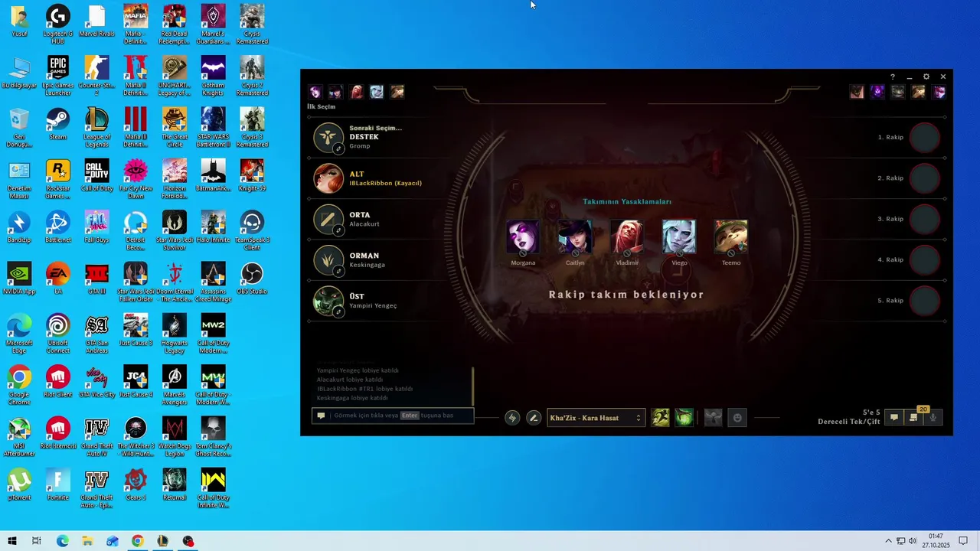Image resolution: width=980 pixels, height=551 pixels.
Task: Click the 5. Rakip enemy slot circle
Action: 925,301
